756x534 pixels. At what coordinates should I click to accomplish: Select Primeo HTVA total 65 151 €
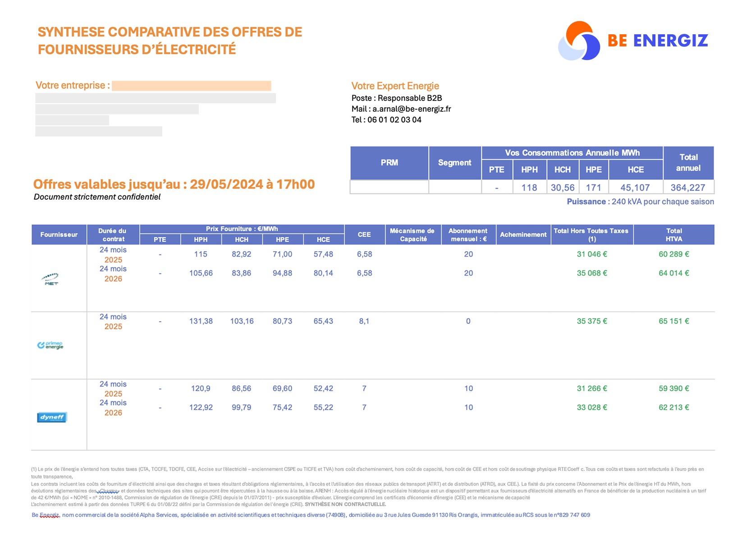coord(674,321)
